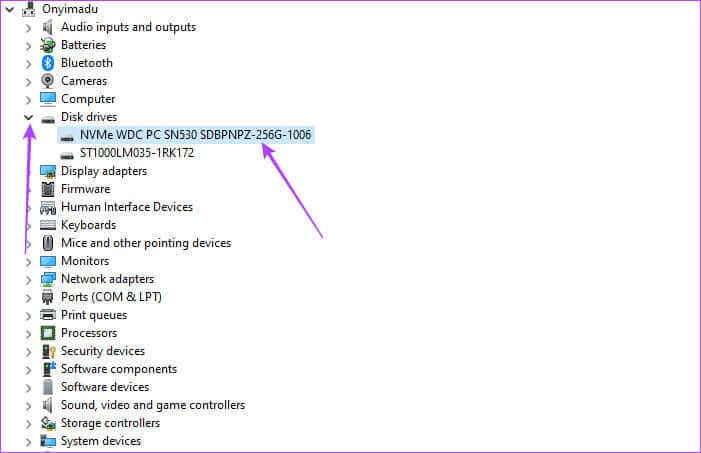Click the Mice and other pointing devices icon

pos(48,243)
